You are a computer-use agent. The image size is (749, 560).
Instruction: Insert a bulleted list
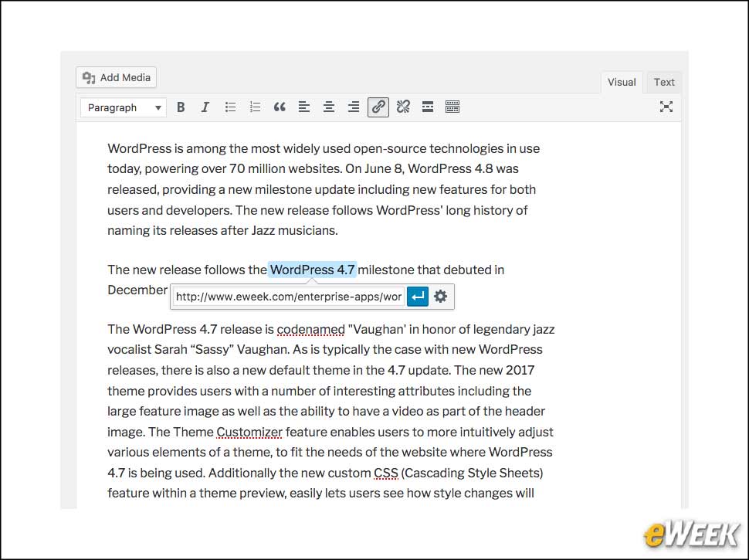click(x=230, y=107)
